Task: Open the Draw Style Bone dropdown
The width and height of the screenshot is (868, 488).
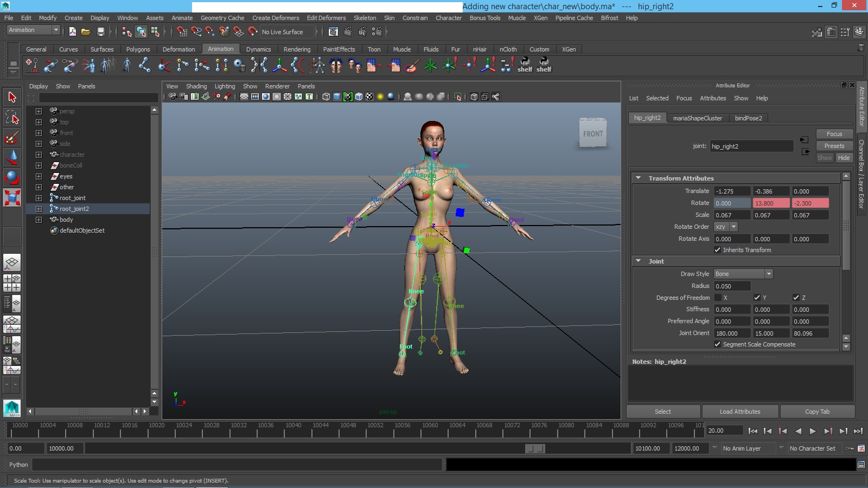Action: click(x=743, y=274)
